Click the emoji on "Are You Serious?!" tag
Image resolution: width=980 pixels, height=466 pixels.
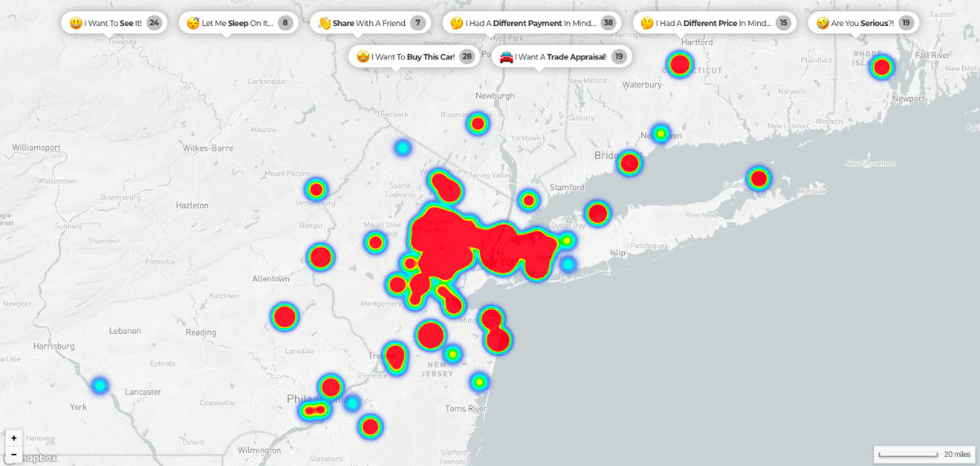click(x=822, y=23)
